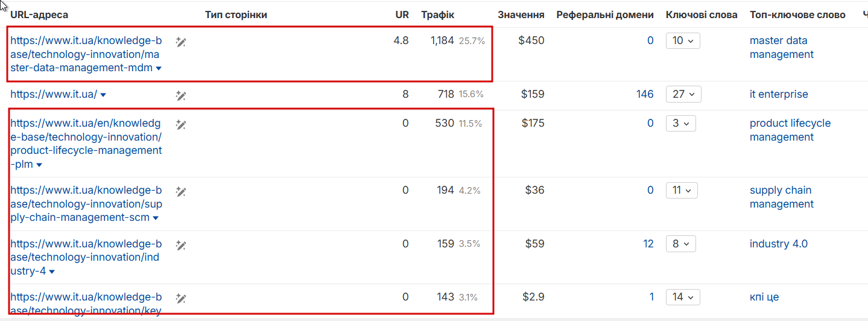The width and height of the screenshot is (868, 321).
Task: Click referring domains count 146
Action: pyautogui.click(x=644, y=94)
